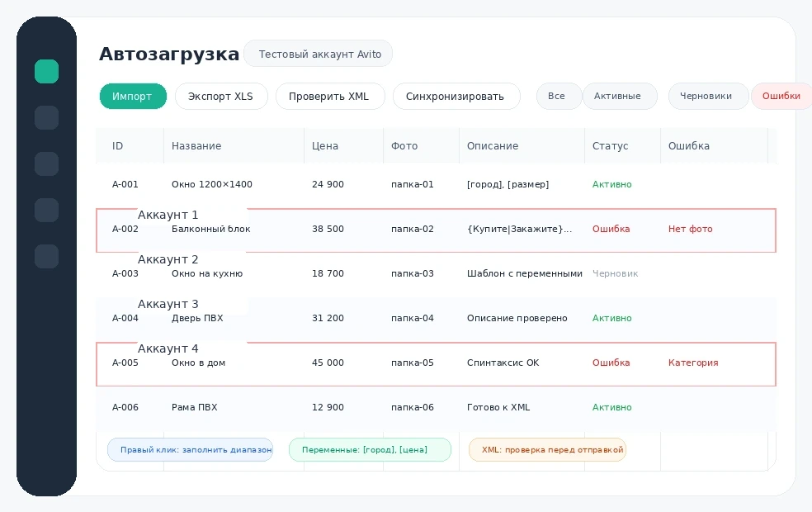The height and width of the screenshot is (512, 812).
Task: Click the Экспорт XLS button
Action: coord(221,97)
